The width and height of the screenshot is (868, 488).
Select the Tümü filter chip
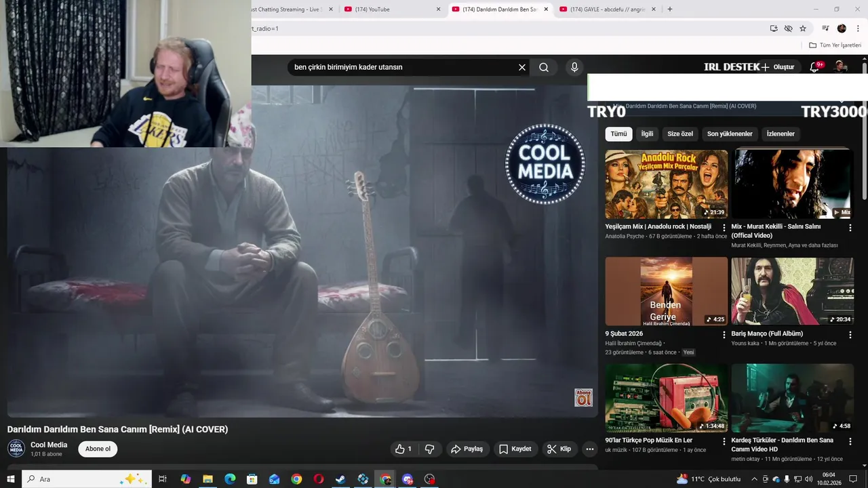(x=618, y=134)
